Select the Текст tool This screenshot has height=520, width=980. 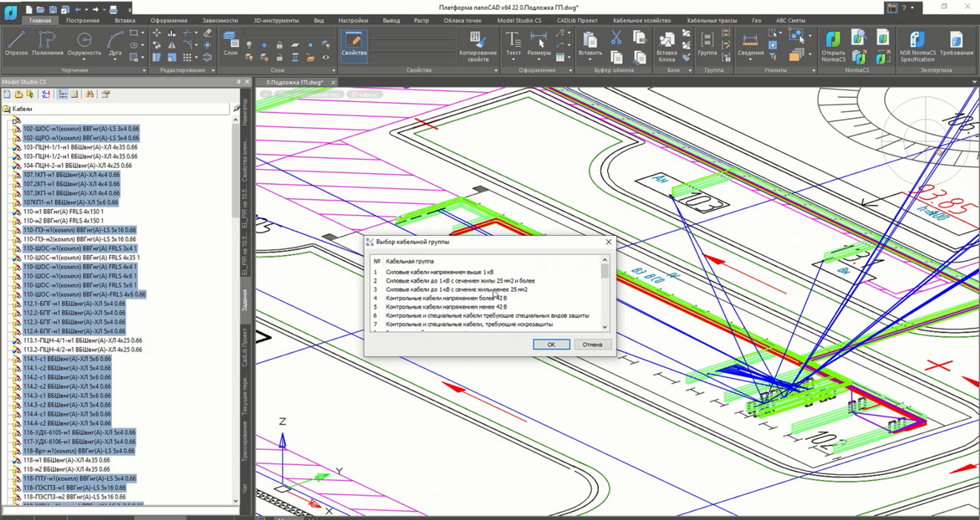pos(513,44)
